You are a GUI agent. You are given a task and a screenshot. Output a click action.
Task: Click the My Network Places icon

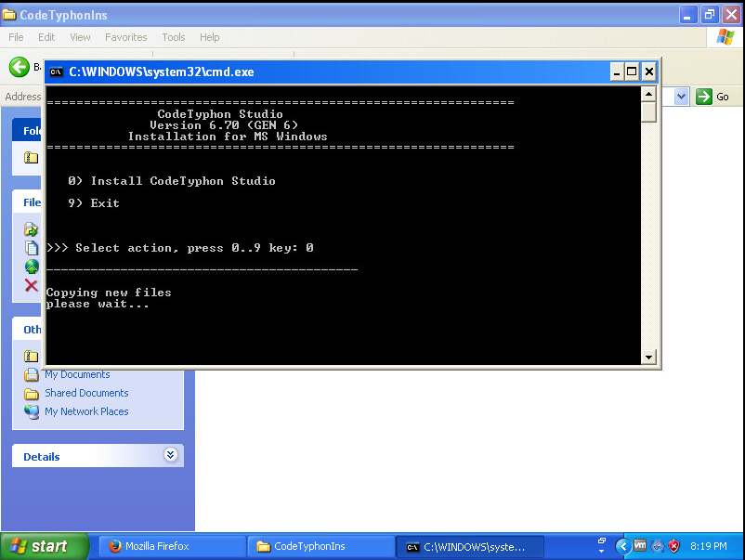click(x=32, y=411)
